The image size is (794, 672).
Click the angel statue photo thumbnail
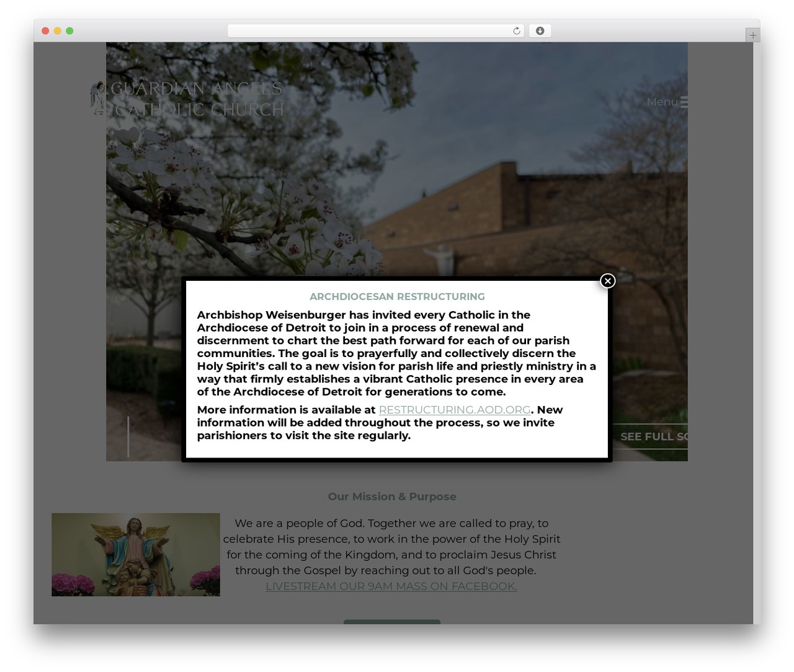(136, 554)
